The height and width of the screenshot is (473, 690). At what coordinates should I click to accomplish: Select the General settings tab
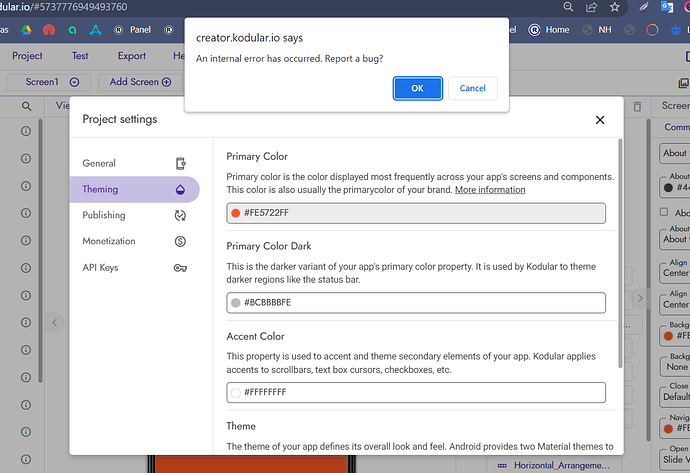click(134, 163)
